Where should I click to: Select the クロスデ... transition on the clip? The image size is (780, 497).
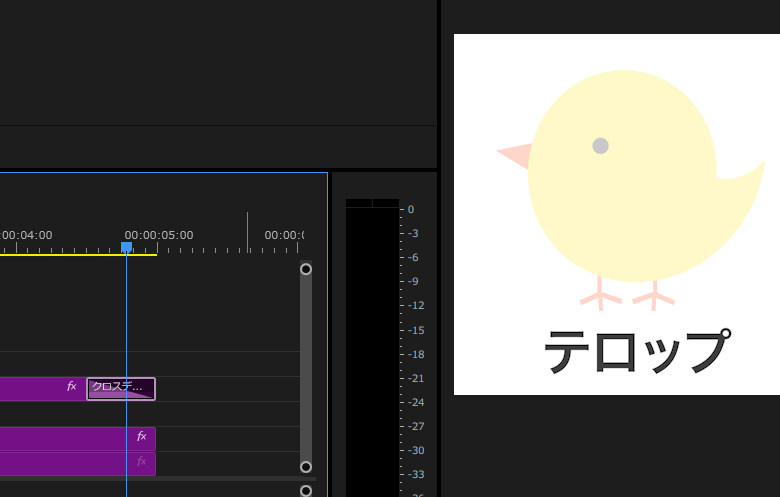[121, 389]
